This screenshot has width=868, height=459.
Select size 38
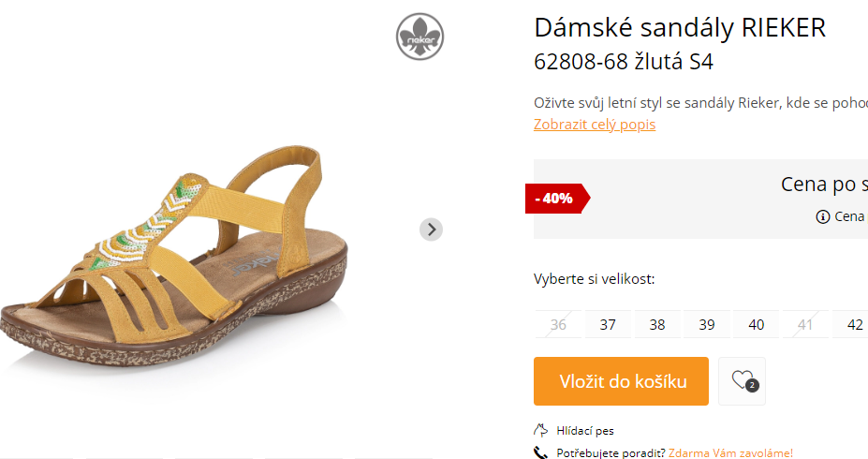click(657, 324)
